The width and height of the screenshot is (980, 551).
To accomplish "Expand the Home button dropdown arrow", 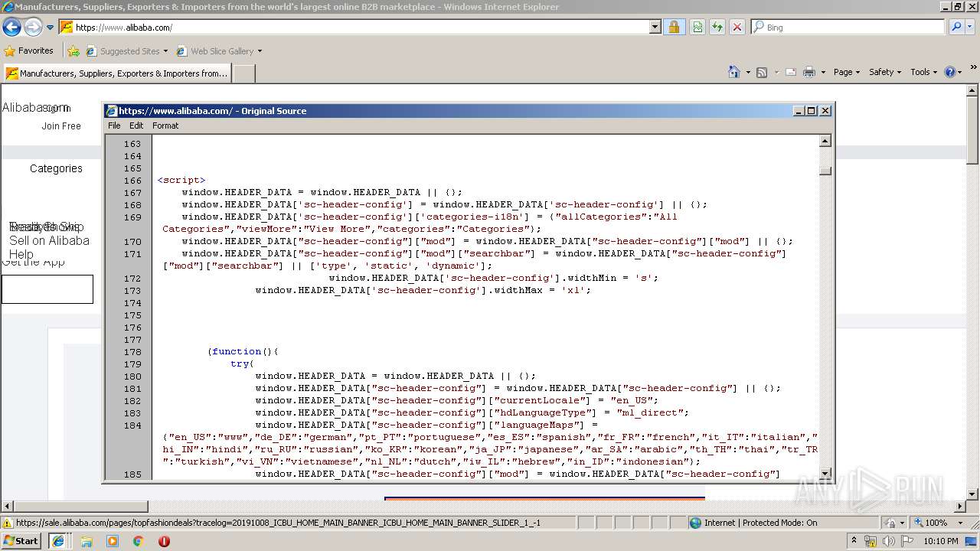I will 747,72.
